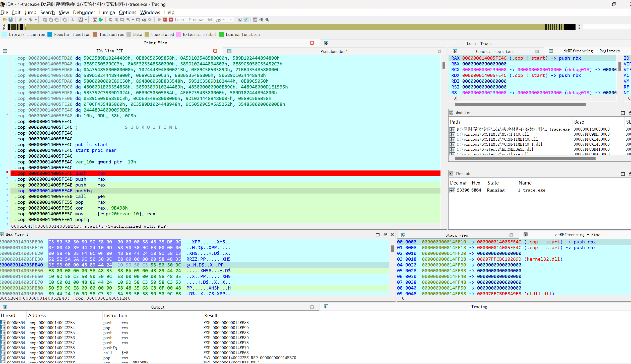Switch to the Pseudocode-A tab
This screenshot has width=631, height=364.
(x=334, y=51)
